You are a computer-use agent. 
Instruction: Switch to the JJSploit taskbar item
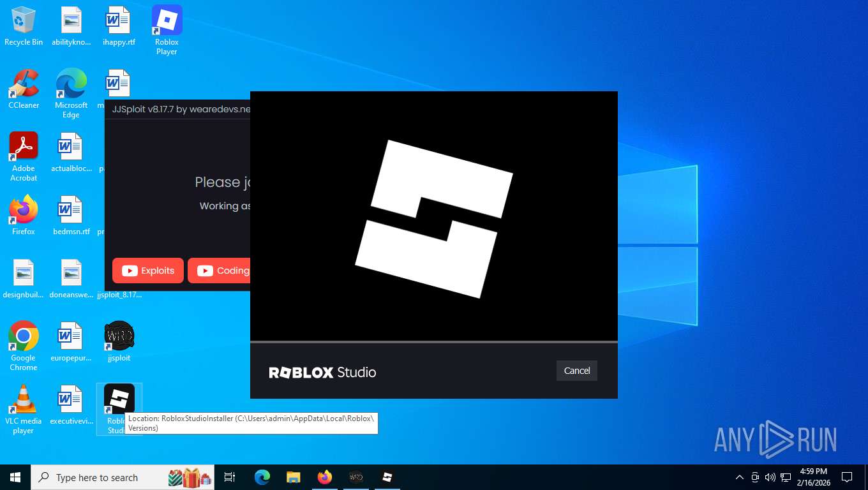(x=356, y=477)
